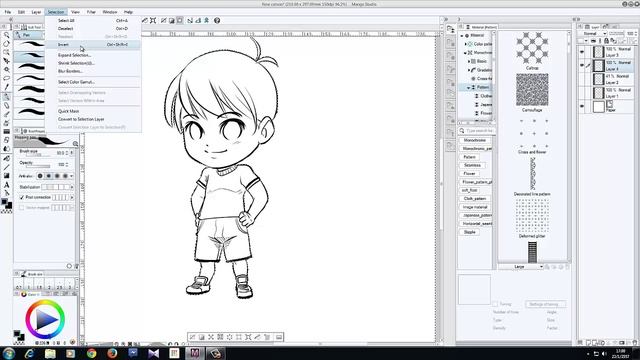Click the Flower tag button

[x=469, y=173]
